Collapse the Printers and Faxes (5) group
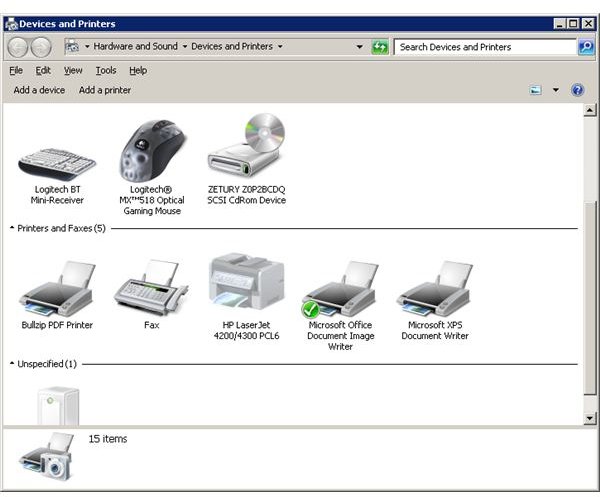The image size is (600, 497). click(12, 228)
